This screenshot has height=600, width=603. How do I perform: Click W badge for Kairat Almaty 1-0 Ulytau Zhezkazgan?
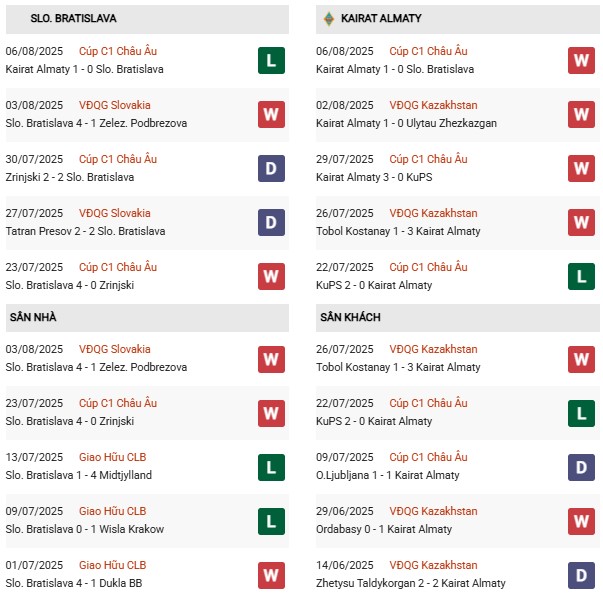coord(581,114)
